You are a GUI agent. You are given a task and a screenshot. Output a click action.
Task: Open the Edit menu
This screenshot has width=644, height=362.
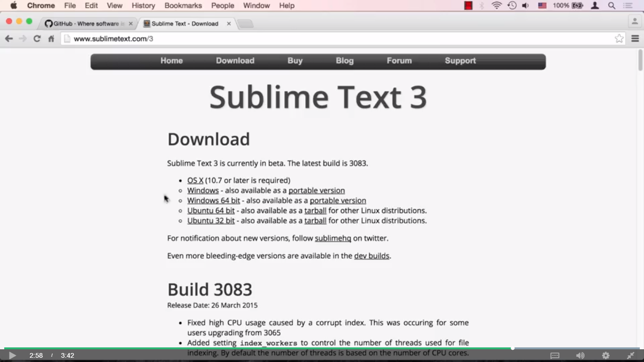coord(91,6)
